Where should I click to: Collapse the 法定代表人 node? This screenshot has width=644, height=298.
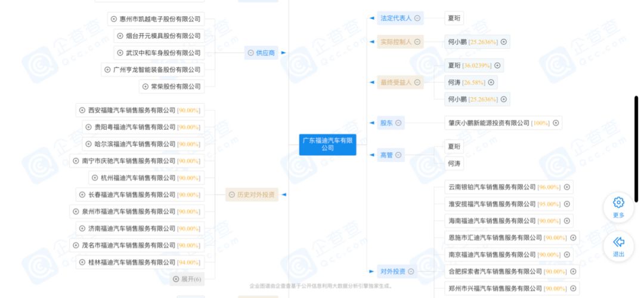coord(417,18)
